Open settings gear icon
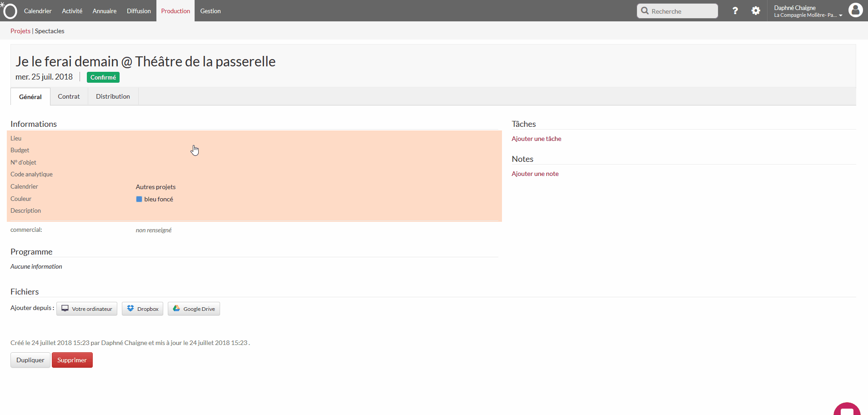The width and height of the screenshot is (868, 415). (755, 11)
